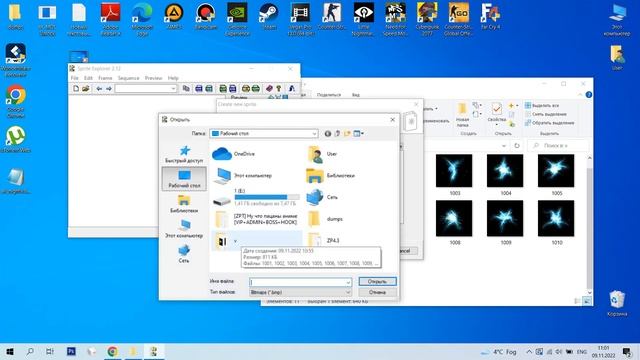Click the go-back globe icon in Open dialog

point(327,133)
